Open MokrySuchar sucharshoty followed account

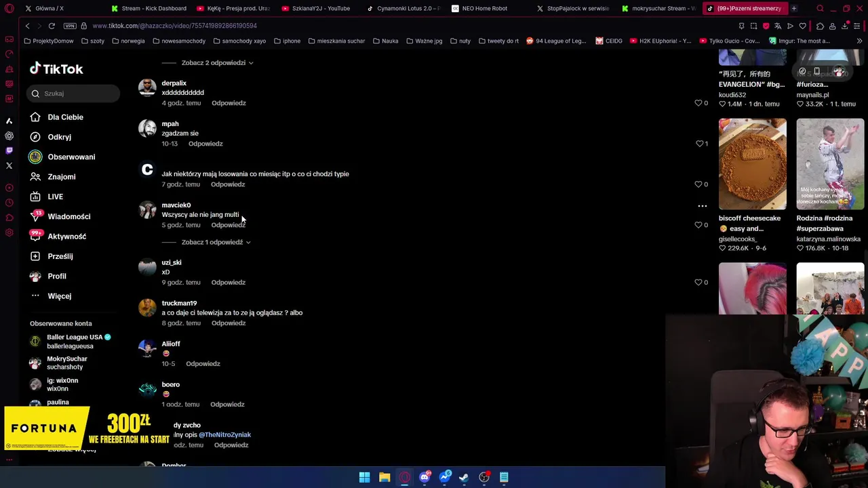[x=60, y=363]
